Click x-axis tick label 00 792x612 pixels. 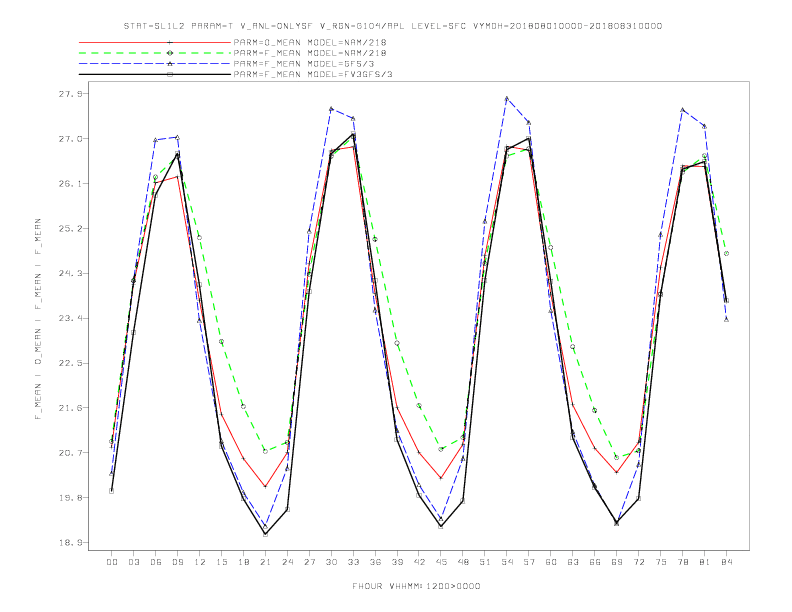[x=112, y=562]
